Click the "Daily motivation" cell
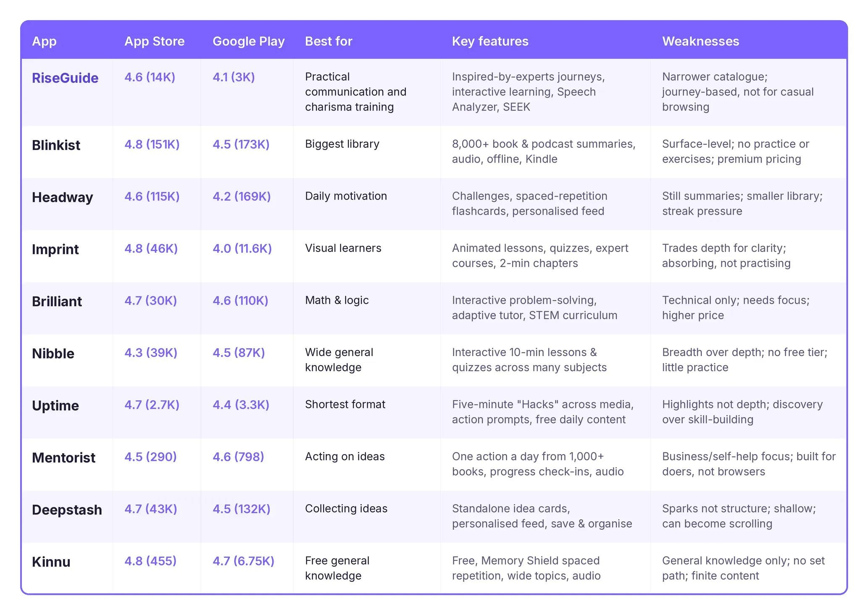The width and height of the screenshot is (868, 615). coord(346,196)
